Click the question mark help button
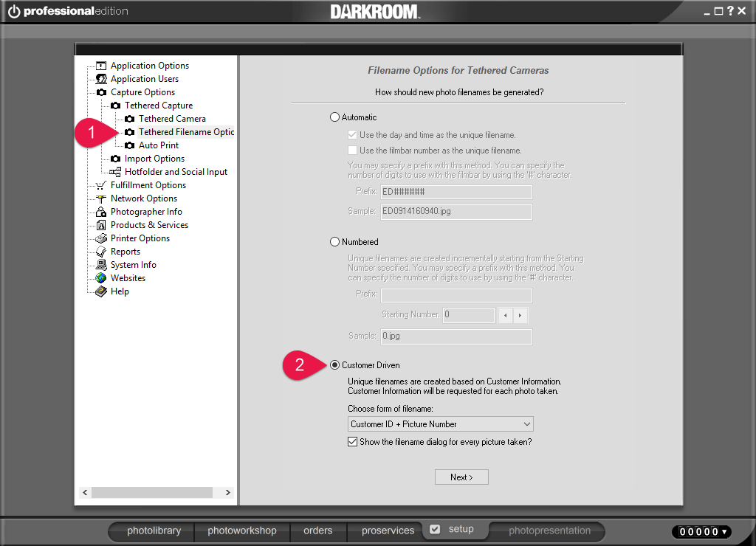 click(730, 10)
